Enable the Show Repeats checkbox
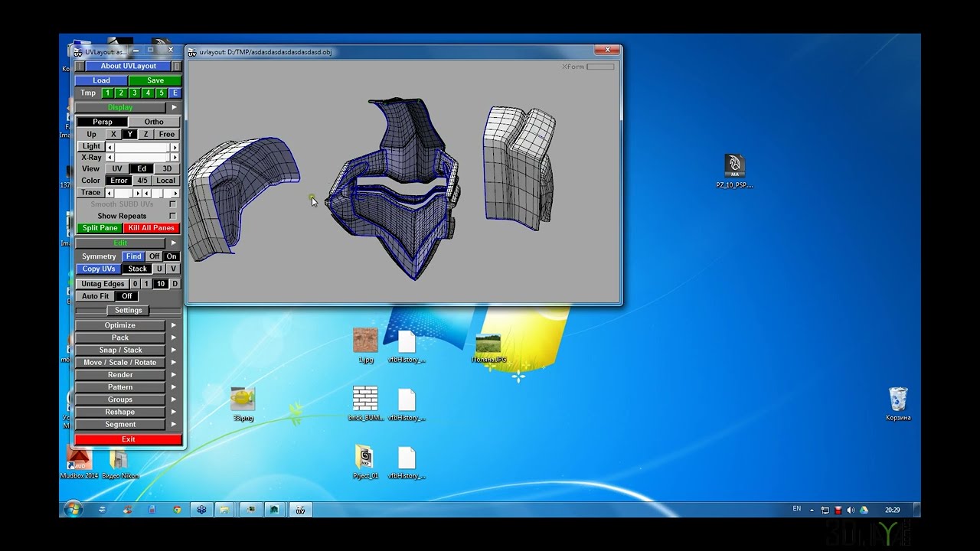 click(x=172, y=216)
